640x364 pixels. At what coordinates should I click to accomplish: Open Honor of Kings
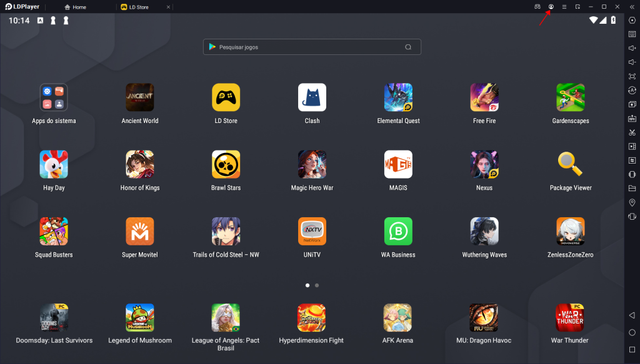click(139, 164)
